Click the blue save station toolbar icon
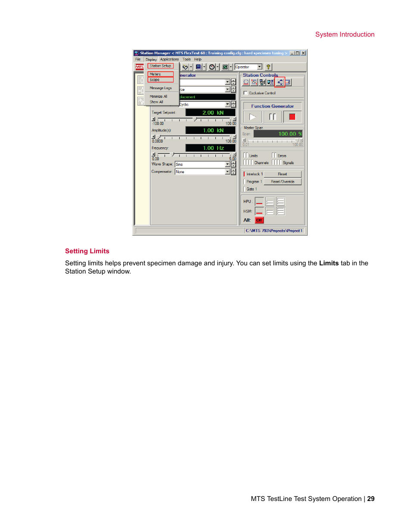 199,67
